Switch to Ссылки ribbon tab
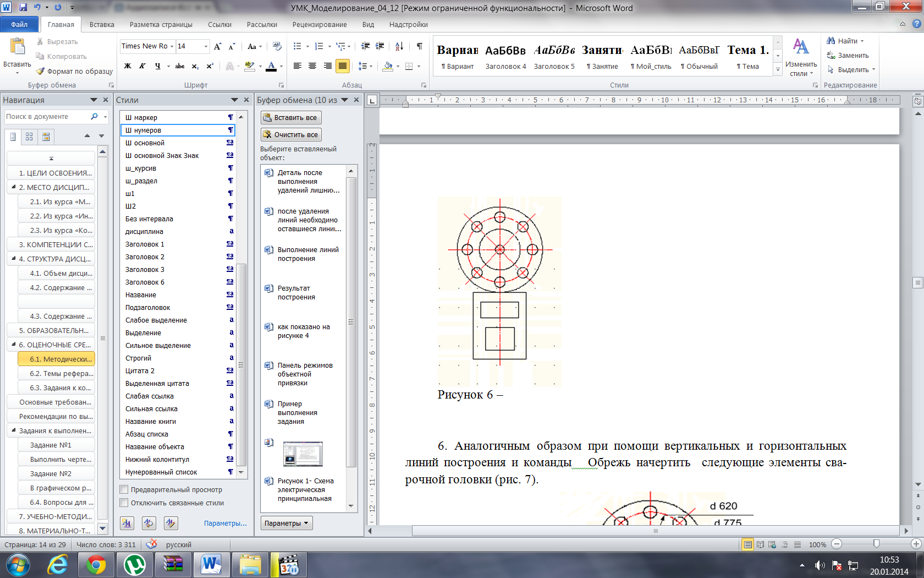Image resolution: width=924 pixels, height=578 pixels. [x=219, y=24]
